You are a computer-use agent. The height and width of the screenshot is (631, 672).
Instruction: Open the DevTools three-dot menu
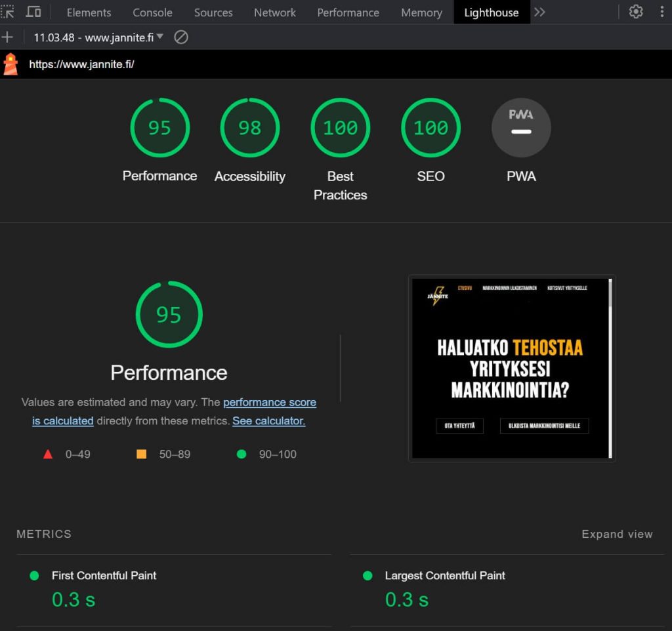pyautogui.click(x=661, y=12)
